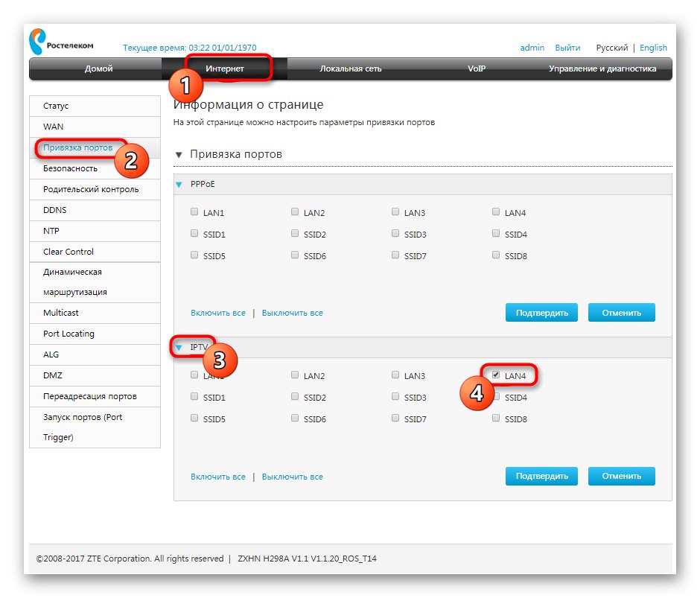Check SSID3 under PPPoE
The height and width of the screenshot is (598, 700).
395,233
